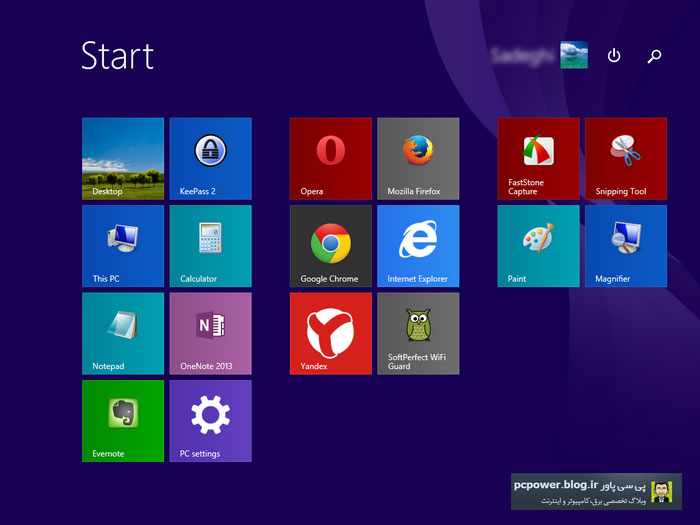This screenshot has height=525, width=700.
Task: Open the KeePass 2 tile
Action: (x=210, y=158)
